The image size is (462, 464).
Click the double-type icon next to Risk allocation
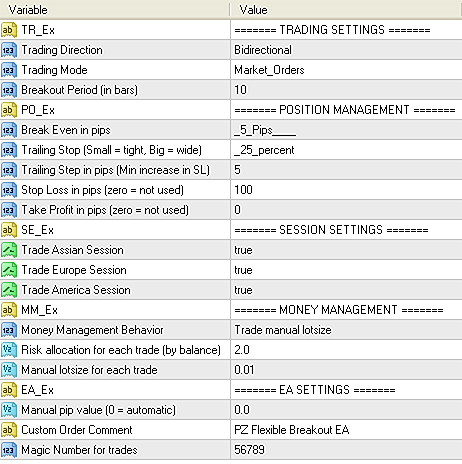[x=9, y=350]
